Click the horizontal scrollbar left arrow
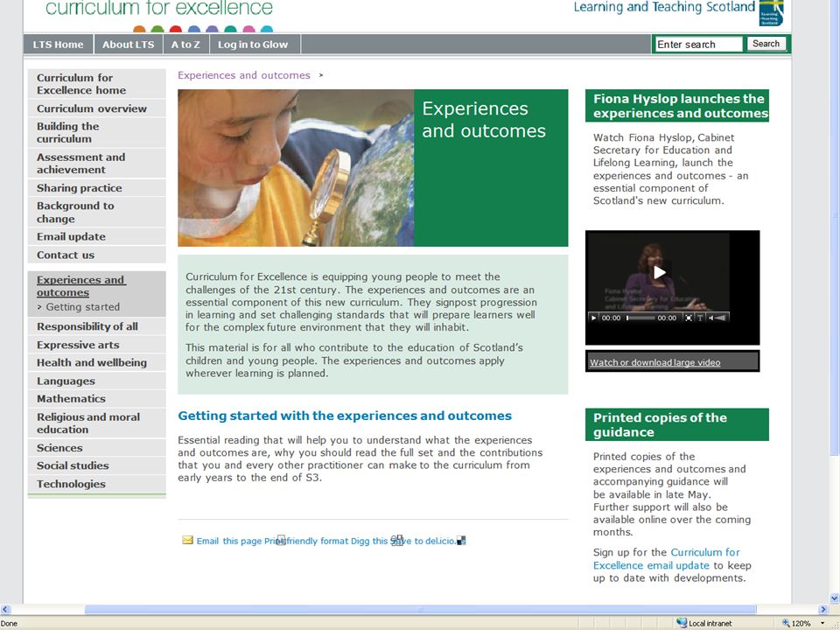The image size is (840, 630). (5, 609)
